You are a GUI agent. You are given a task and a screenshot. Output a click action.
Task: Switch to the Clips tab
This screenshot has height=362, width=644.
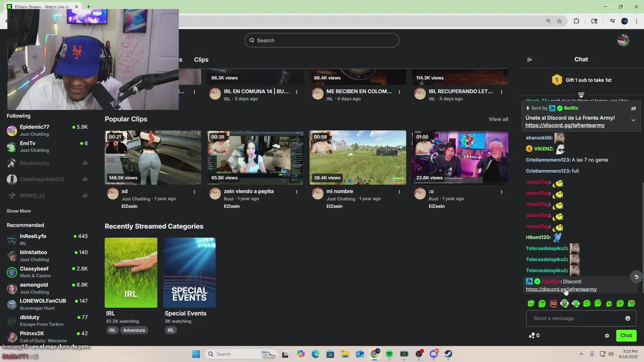click(201, 59)
